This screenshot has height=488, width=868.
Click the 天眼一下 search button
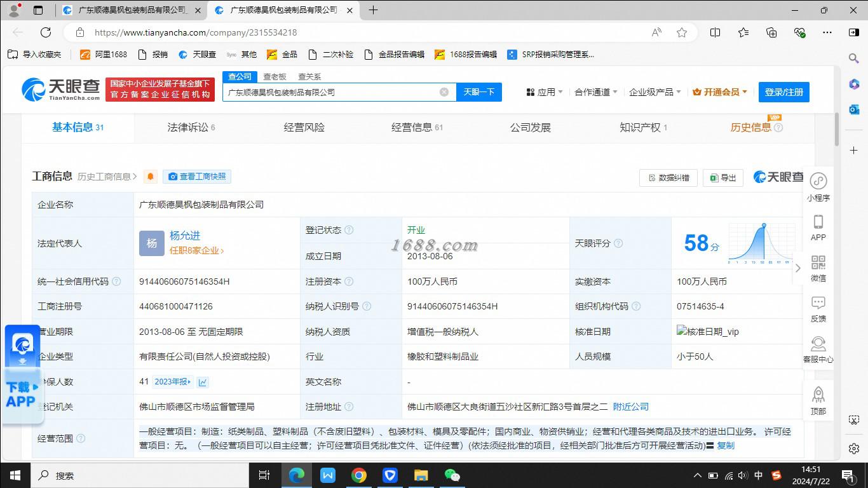click(478, 92)
